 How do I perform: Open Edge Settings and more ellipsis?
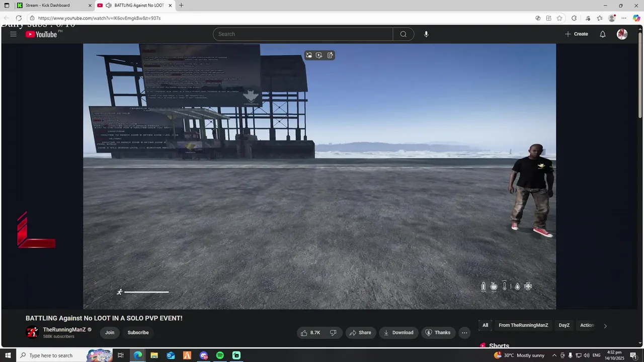coord(624,18)
